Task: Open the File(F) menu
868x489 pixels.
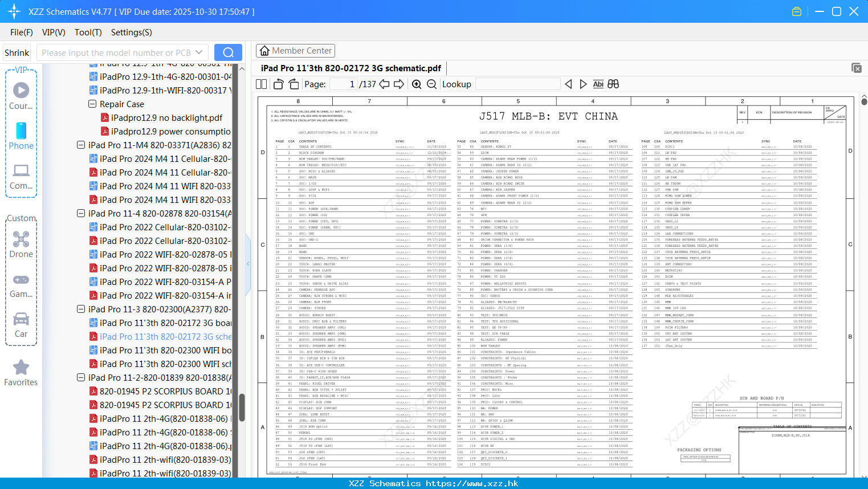Action: coord(22,32)
